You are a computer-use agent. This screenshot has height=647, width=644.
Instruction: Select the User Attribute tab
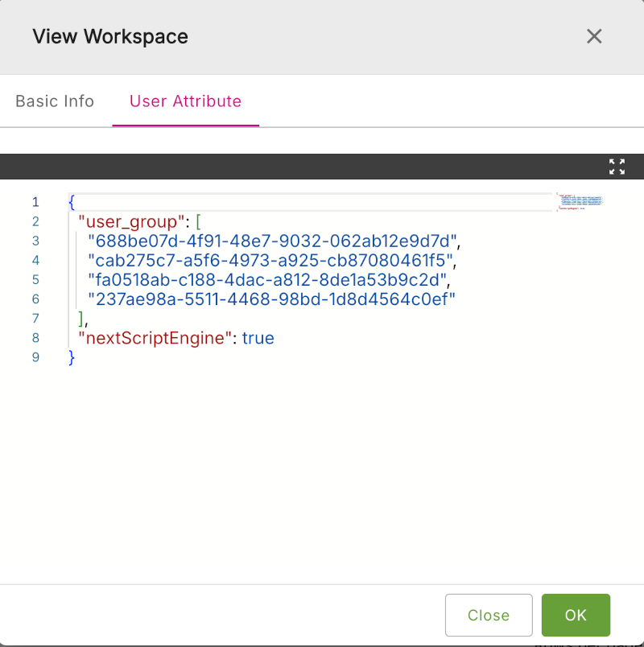pyautogui.click(x=185, y=101)
